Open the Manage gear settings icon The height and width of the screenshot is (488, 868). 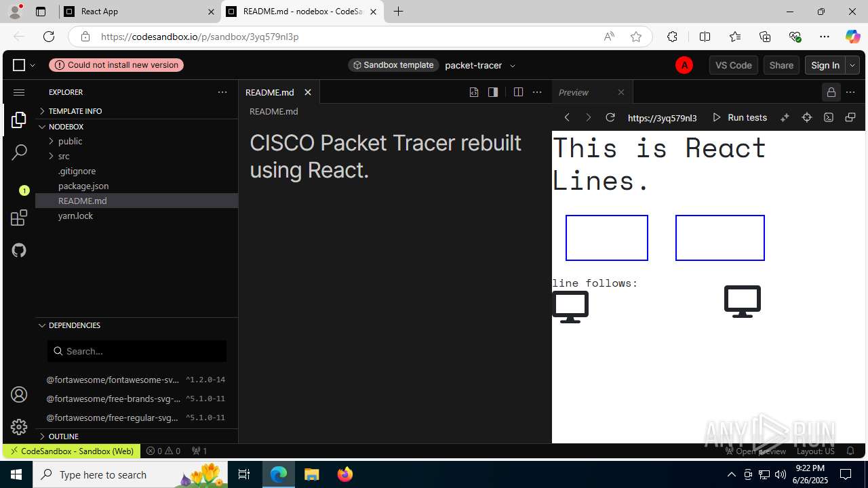coord(19,426)
